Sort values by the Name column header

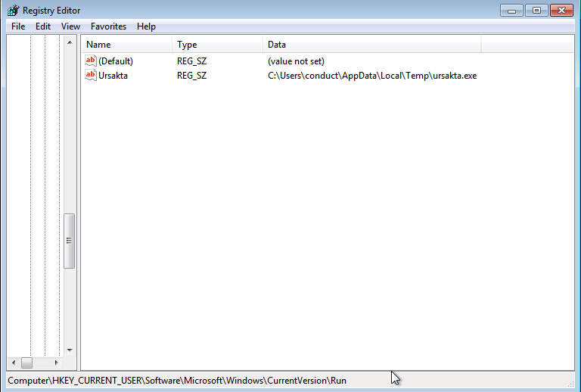[127, 45]
